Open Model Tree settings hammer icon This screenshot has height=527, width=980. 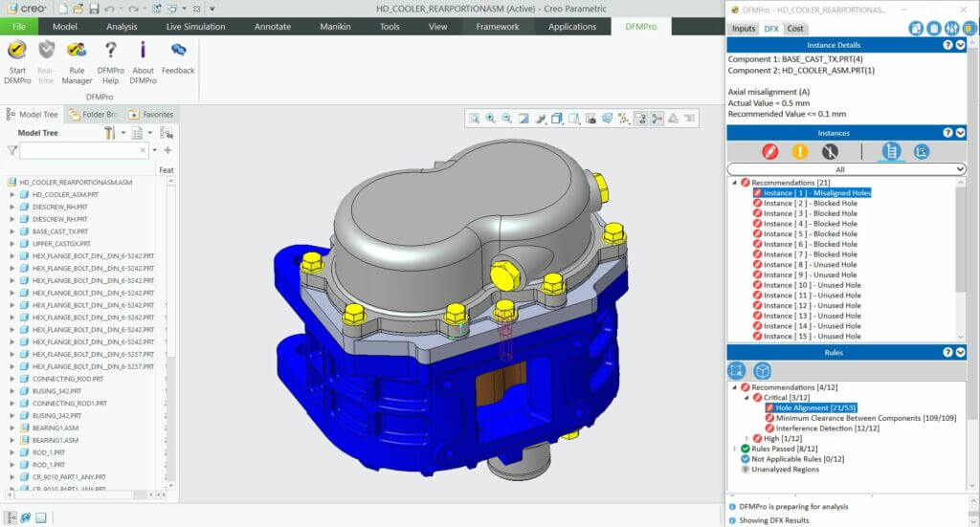[x=109, y=132]
